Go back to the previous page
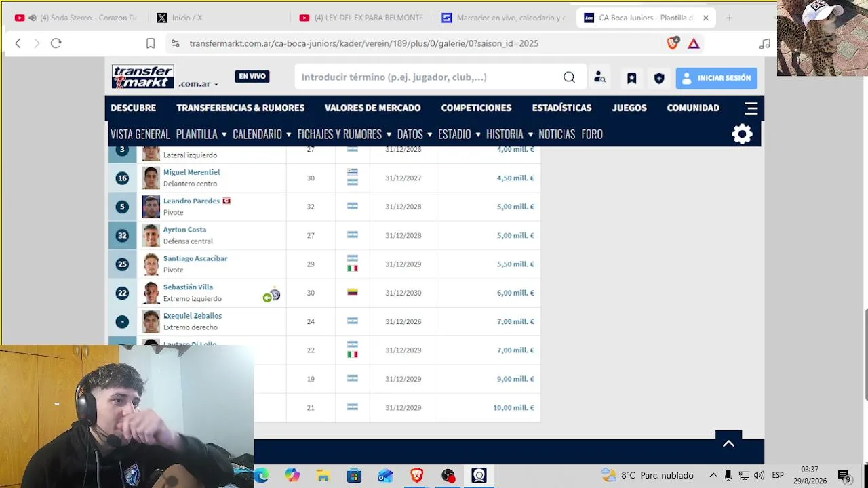The height and width of the screenshot is (488, 868). (18, 43)
